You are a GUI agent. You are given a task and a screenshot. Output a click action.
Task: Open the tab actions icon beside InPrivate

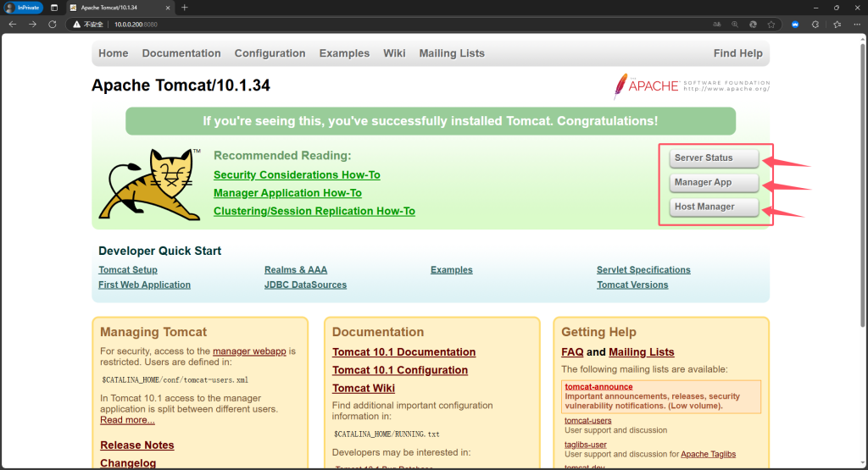click(54, 8)
